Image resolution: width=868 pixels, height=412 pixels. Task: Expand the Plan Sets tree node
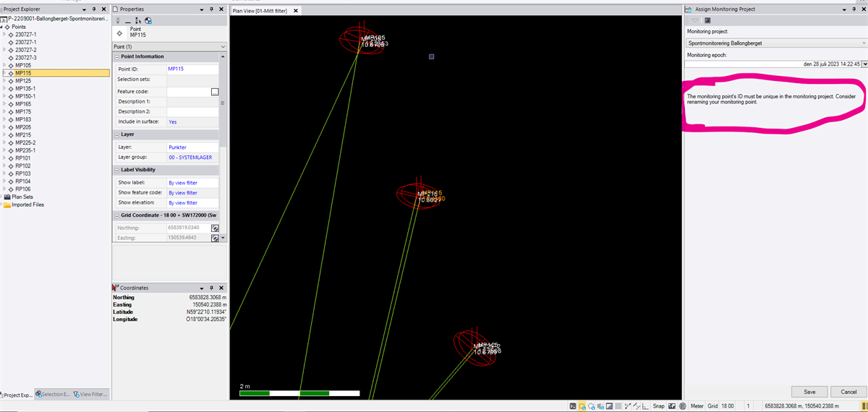pyautogui.click(x=2, y=197)
